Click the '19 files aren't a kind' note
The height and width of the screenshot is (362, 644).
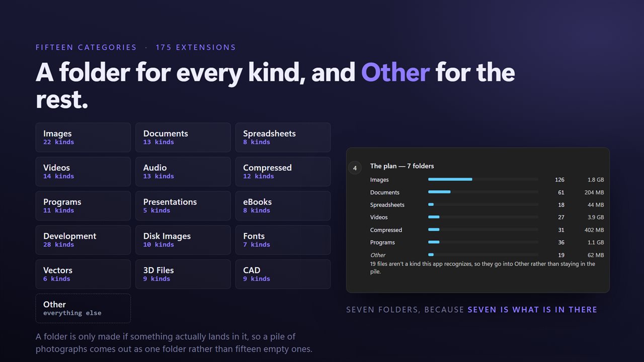482,267
